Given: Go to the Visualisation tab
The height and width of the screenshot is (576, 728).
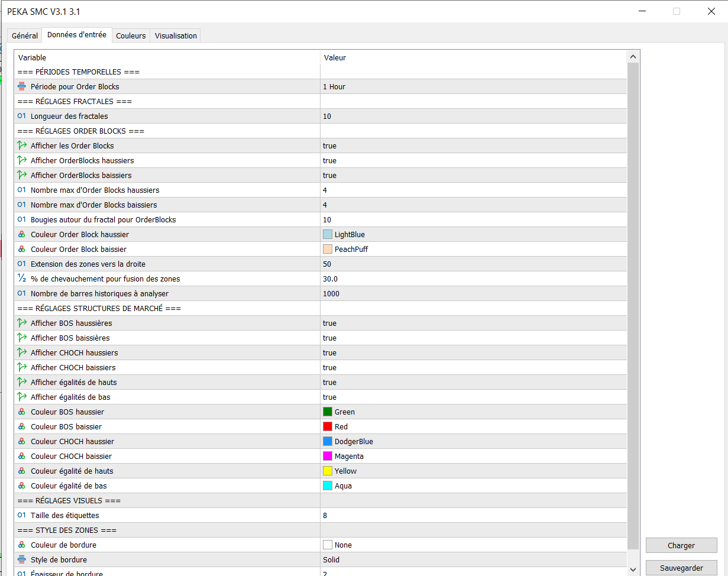Looking at the screenshot, I should pos(176,36).
